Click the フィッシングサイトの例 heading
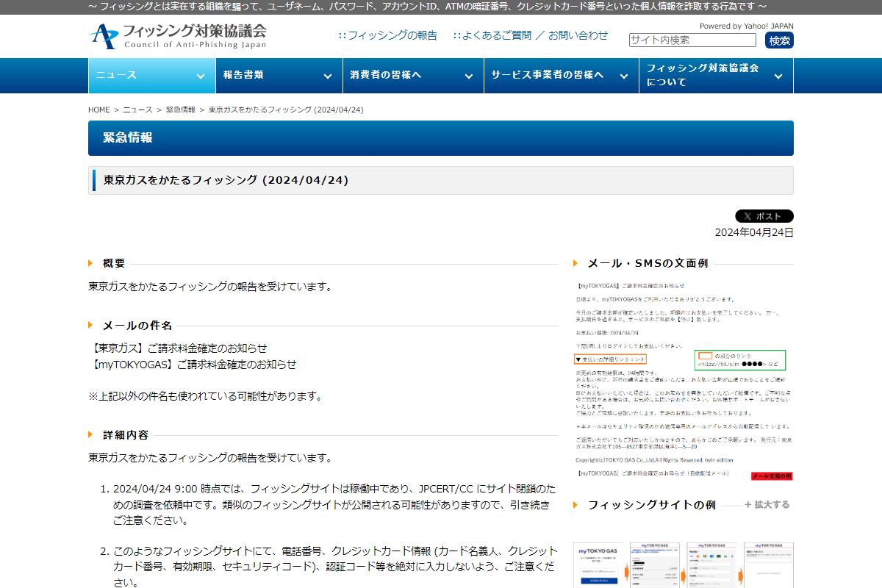 click(651, 505)
